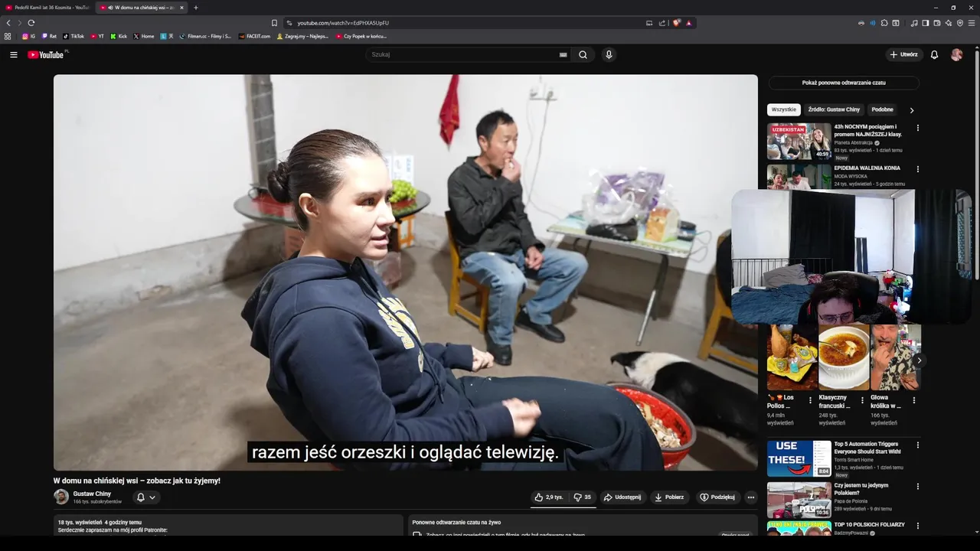Click the search magnifier button

(583, 54)
